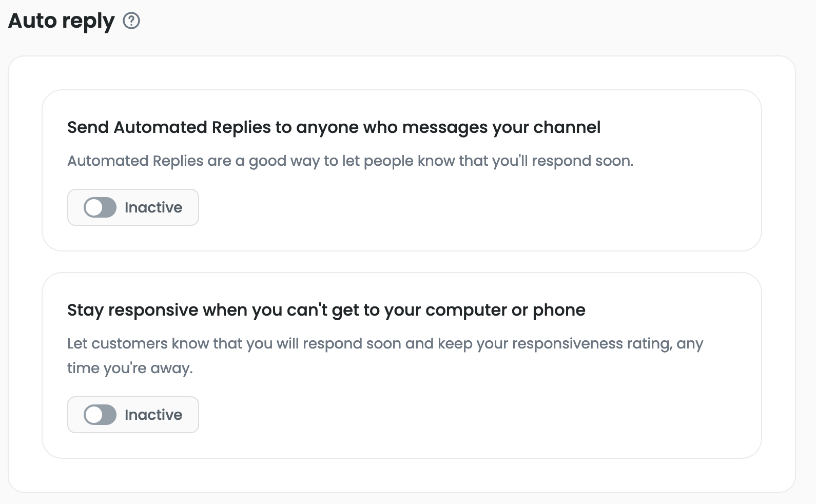The image size is (816, 504).
Task: Click the white knob of the Stay responsive switch
Action: 94,415
